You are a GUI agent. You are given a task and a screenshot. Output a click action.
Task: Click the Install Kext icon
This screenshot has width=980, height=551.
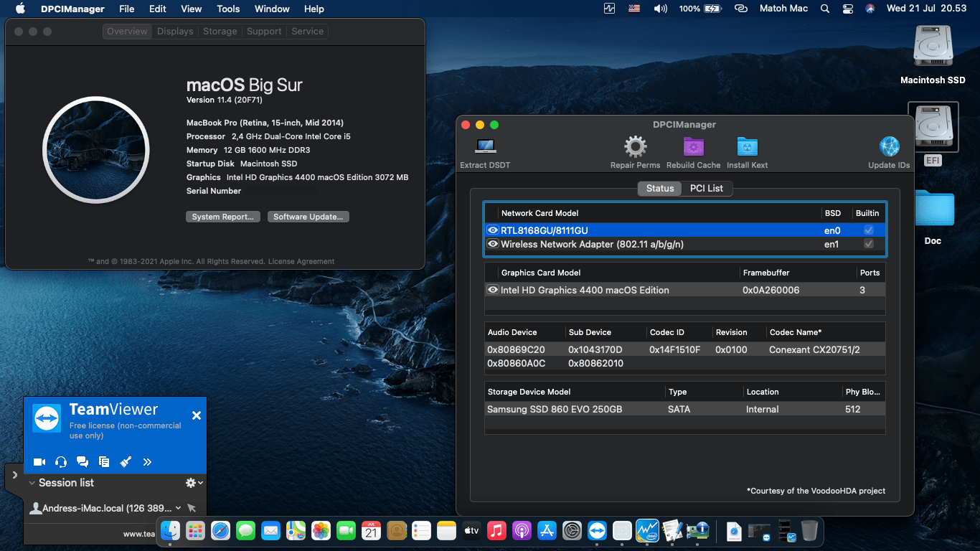747,146
